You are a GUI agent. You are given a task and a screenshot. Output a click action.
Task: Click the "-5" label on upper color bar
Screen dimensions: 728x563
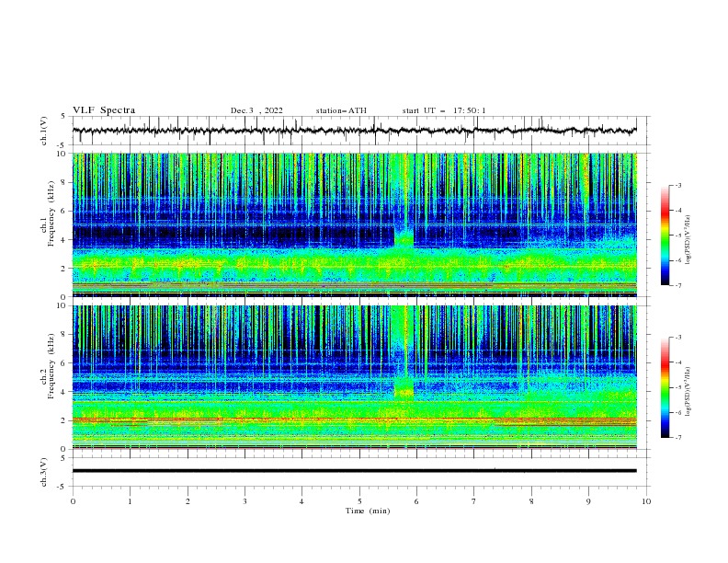tap(677, 236)
